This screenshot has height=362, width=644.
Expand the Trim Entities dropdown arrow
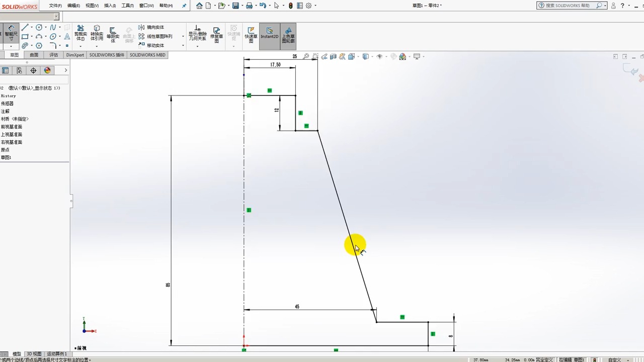click(x=80, y=46)
